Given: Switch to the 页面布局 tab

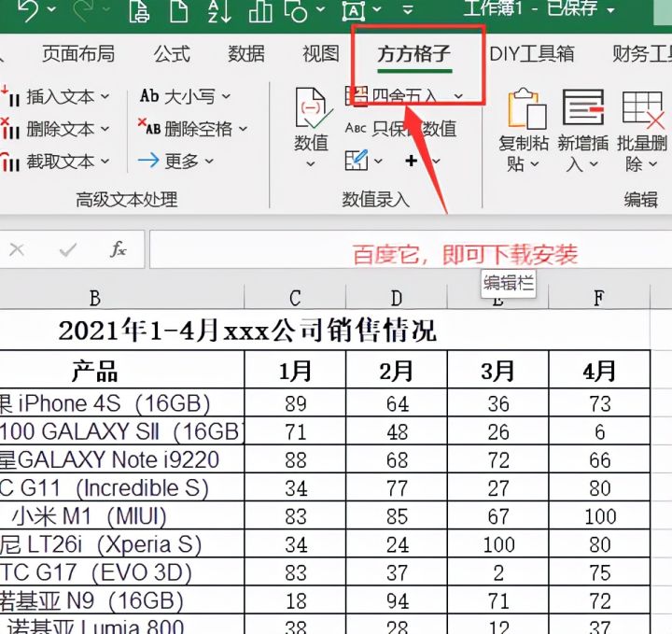Looking at the screenshot, I should tap(78, 54).
